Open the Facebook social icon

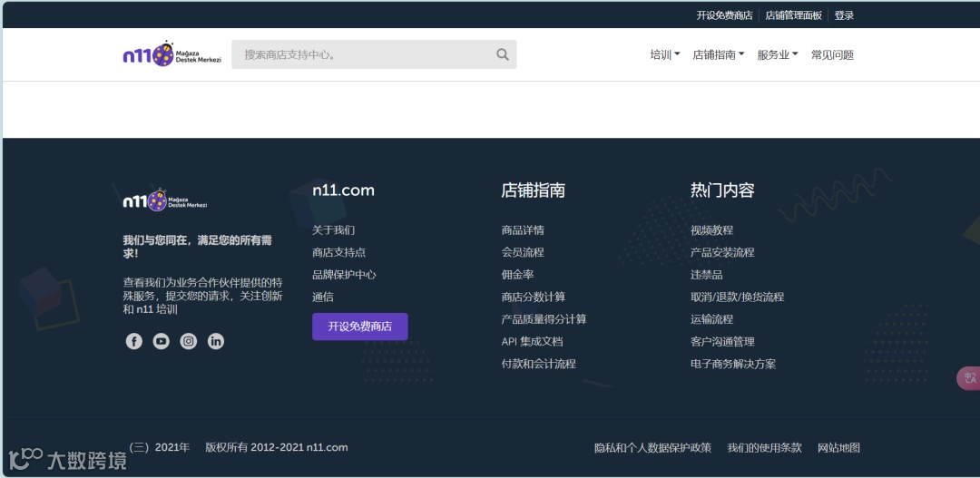(133, 341)
